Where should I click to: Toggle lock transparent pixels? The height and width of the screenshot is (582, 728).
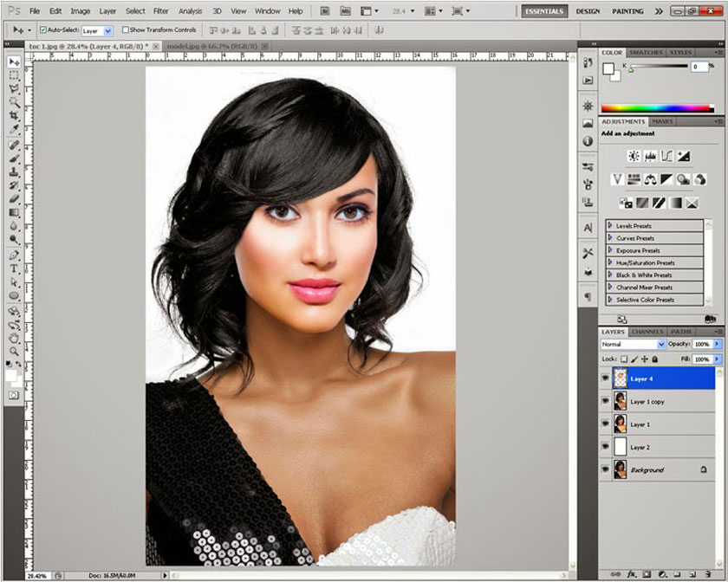click(x=624, y=359)
